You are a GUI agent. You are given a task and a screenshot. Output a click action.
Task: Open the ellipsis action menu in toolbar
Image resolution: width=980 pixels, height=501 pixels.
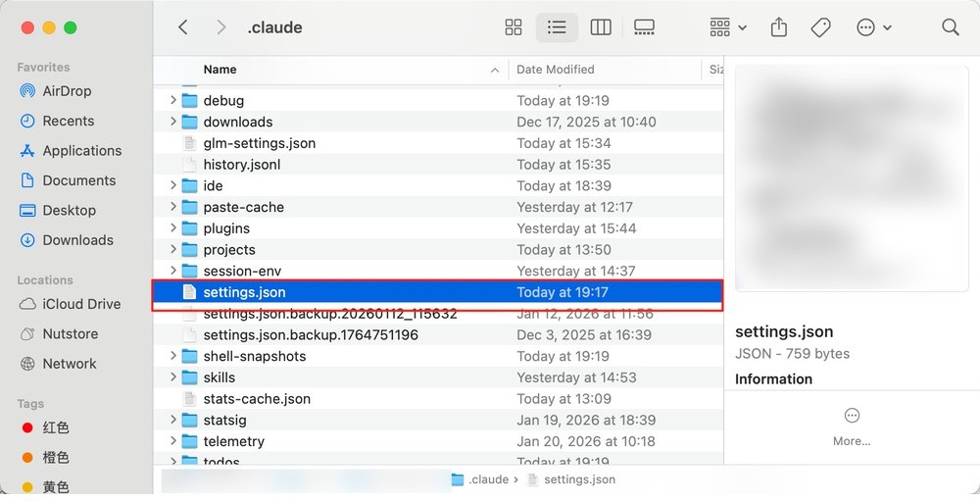coord(873,27)
